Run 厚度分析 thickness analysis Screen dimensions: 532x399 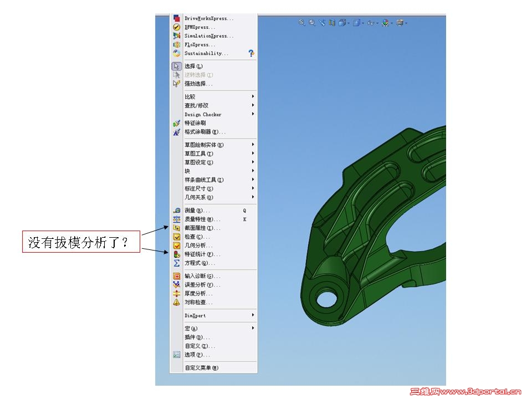(213, 294)
